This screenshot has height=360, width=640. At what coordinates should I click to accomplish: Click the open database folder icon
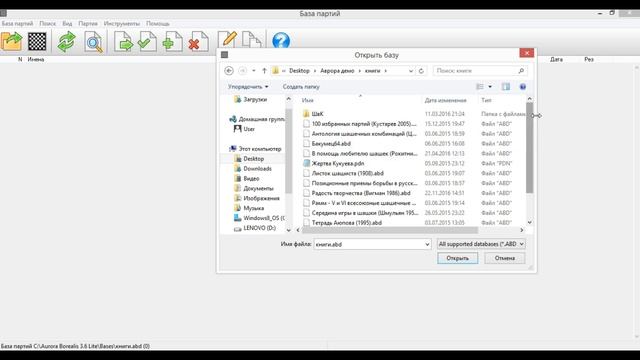tap(11, 41)
